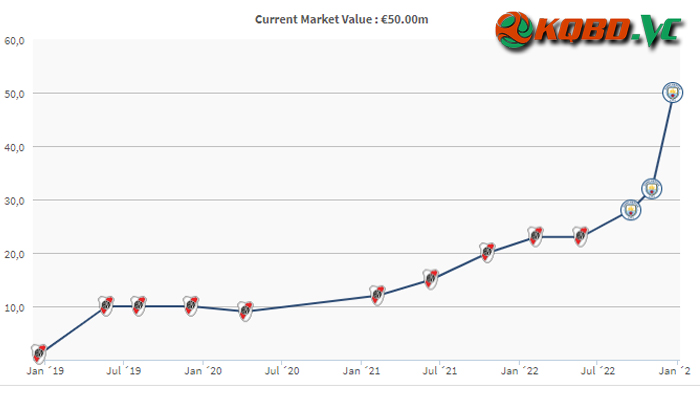
Task: Click the 60,0 y-axis label
Action: point(14,41)
